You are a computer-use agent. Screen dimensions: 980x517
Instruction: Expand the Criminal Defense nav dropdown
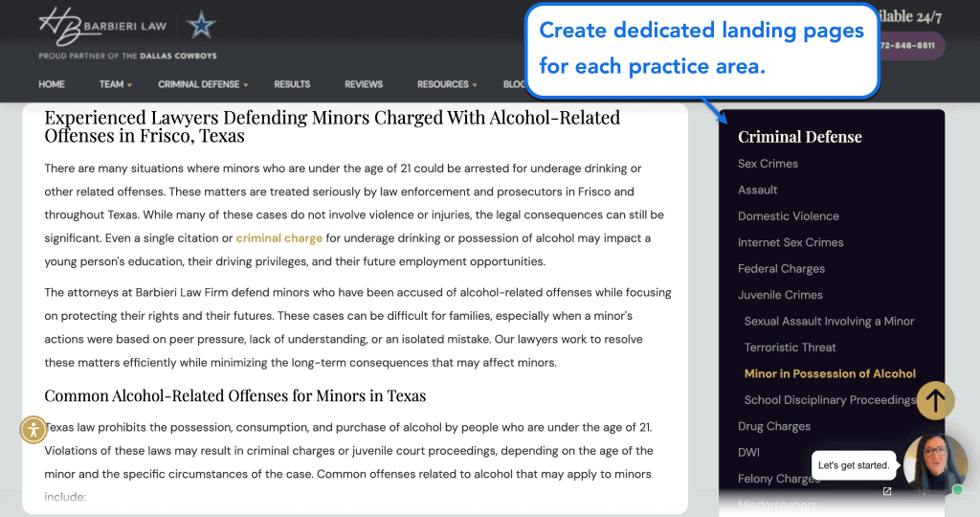[x=203, y=84]
